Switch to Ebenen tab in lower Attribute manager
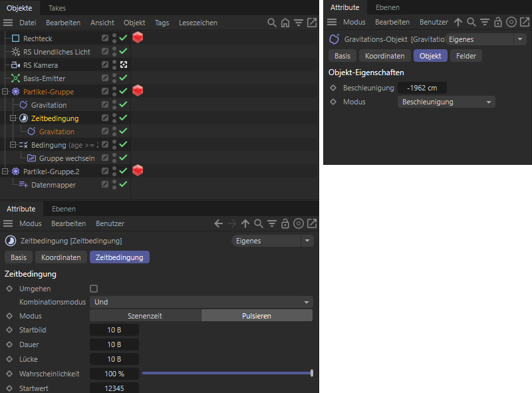Viewport: 532px width, 393px height. pyautogui.click(x=64, y=209)
